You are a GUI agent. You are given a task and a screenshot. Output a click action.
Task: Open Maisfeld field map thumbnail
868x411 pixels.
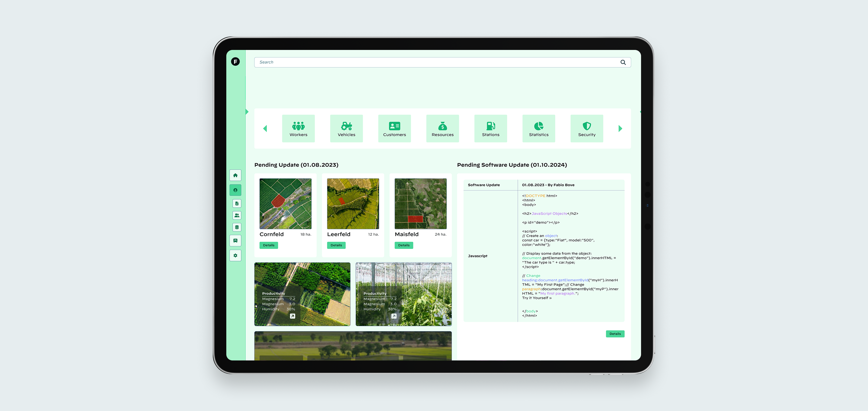(420, 204)
